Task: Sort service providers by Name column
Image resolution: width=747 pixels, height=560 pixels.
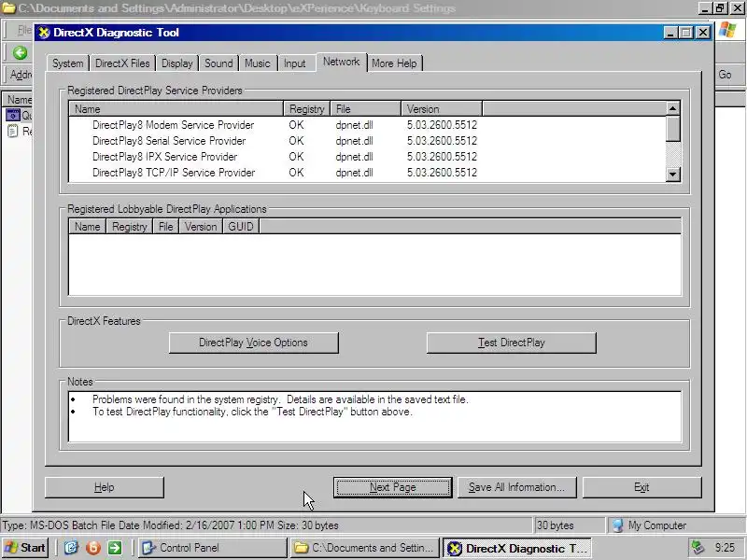Action: 176,109
